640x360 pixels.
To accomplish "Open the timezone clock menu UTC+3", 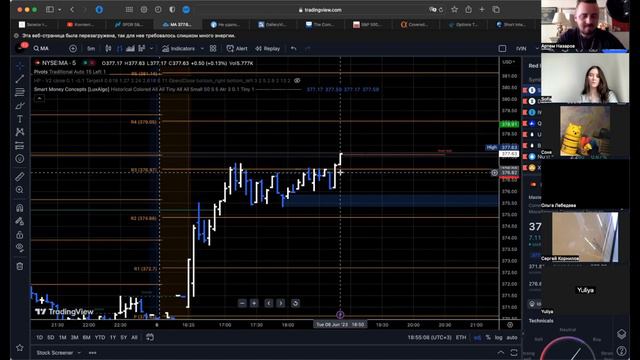I will click(429, 338).
